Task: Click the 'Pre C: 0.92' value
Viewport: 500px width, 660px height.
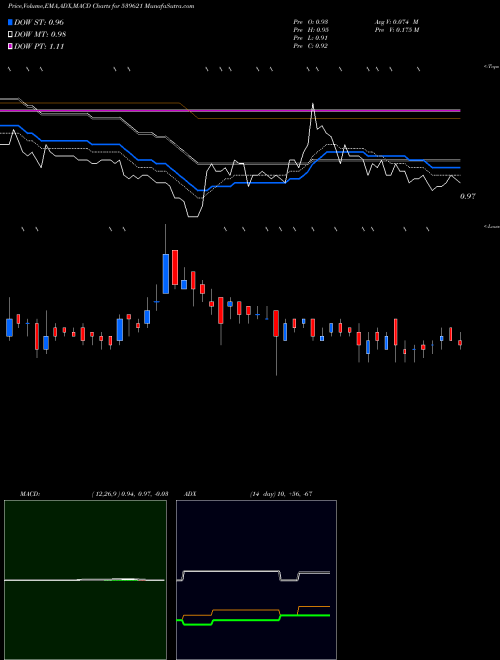Action: tap(311, 46)
